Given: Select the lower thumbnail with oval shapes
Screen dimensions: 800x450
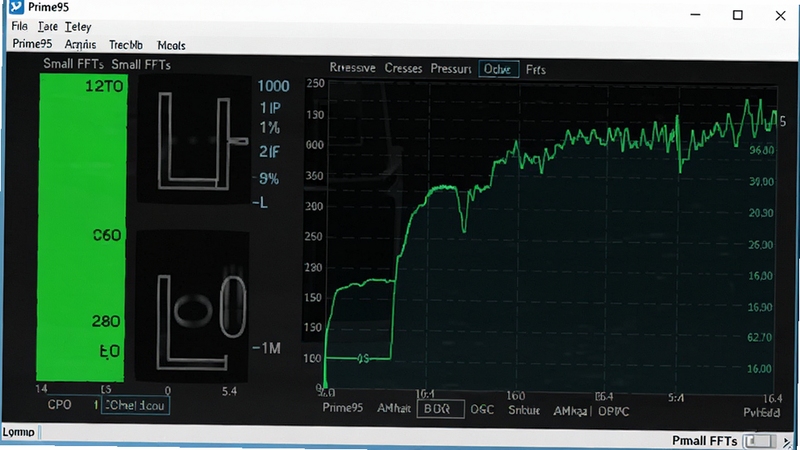Looking at the screenshot, I should point(192,306).
